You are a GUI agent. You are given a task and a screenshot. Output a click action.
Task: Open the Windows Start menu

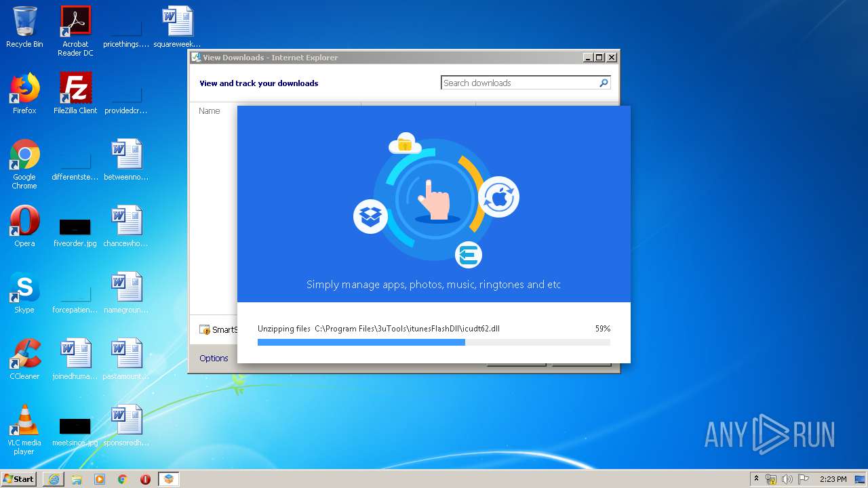pos(18,479)
